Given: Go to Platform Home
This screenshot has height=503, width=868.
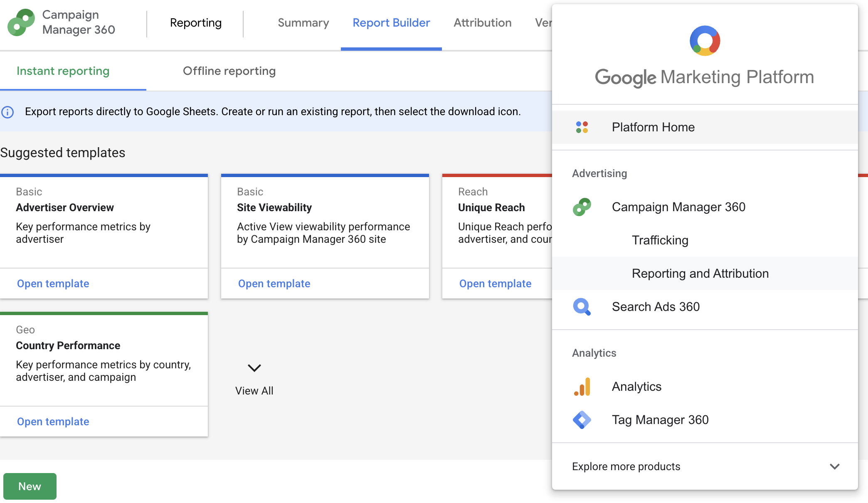Looking at the screenshot, I should point(705,127).
